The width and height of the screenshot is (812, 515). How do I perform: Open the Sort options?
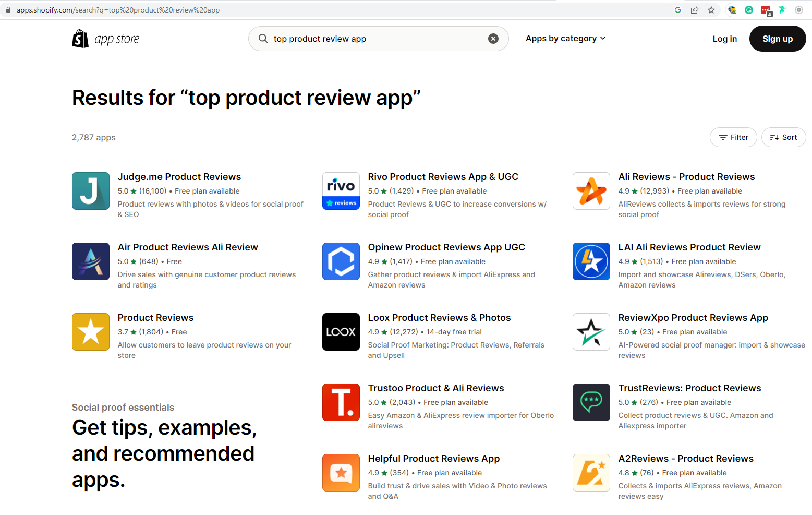coord(783,137)
